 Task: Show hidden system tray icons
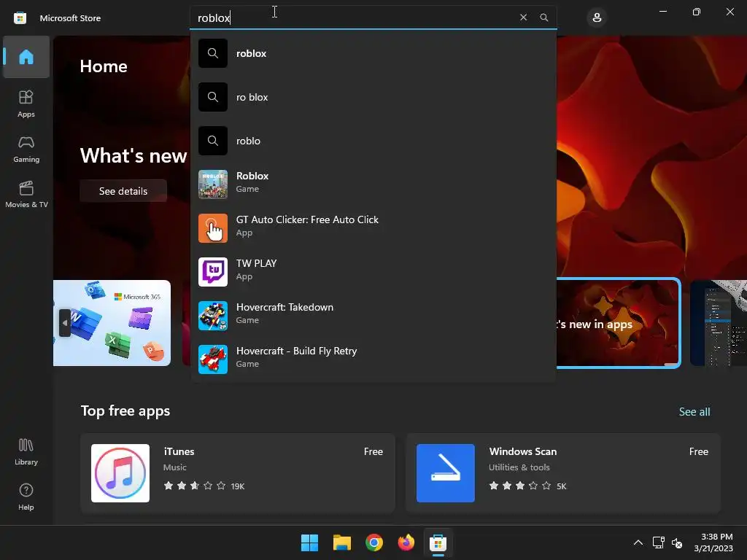tap(638, 542)
